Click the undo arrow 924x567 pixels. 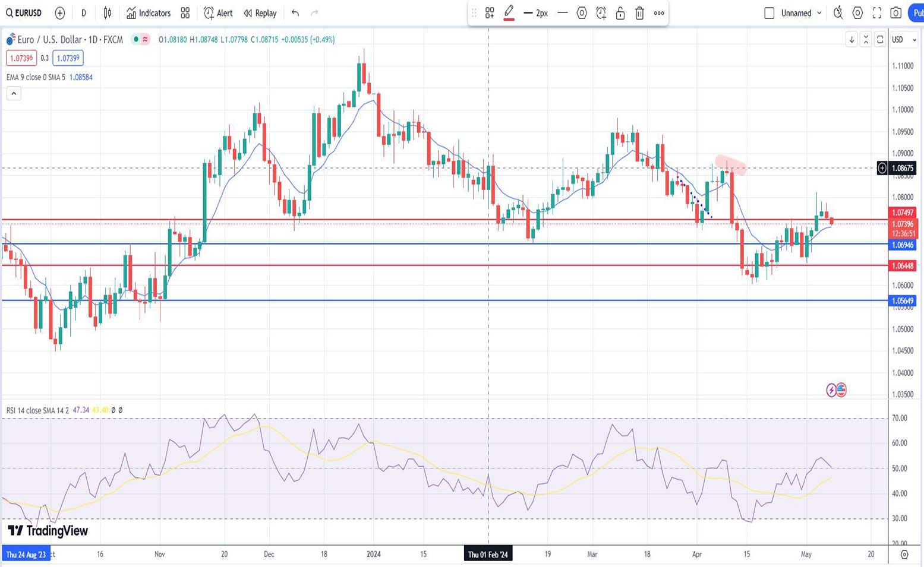295,13
